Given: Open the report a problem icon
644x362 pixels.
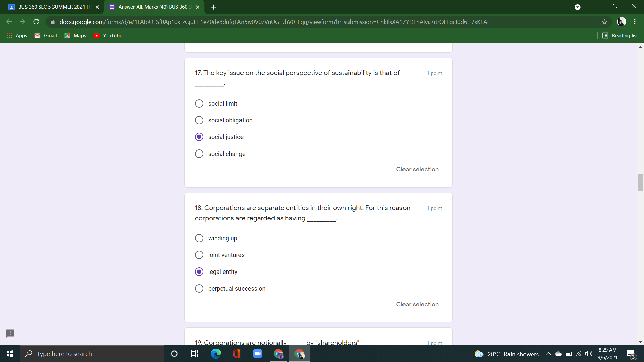Looking at the screenshot, I should [10, 334].
